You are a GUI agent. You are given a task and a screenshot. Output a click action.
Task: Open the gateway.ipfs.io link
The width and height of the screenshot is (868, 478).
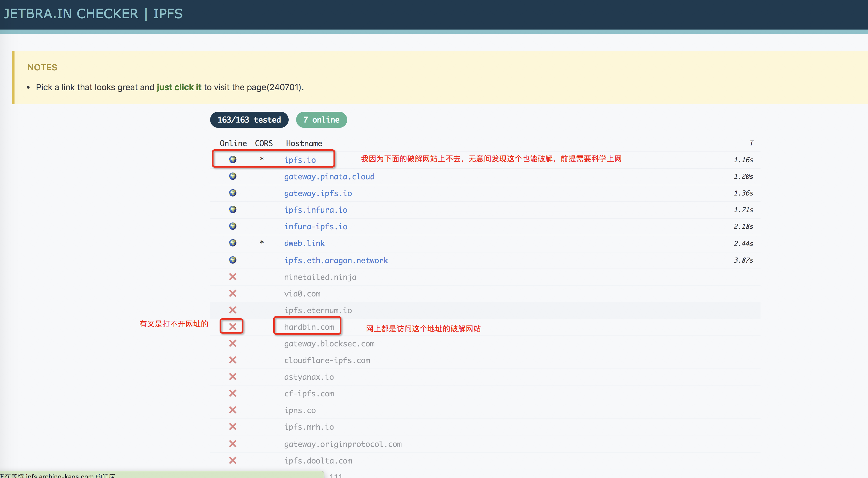point(318,193)
